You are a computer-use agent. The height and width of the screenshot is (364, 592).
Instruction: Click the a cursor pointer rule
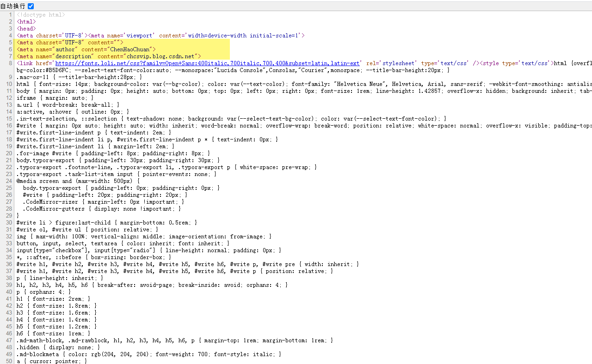[x=52, y=361]
